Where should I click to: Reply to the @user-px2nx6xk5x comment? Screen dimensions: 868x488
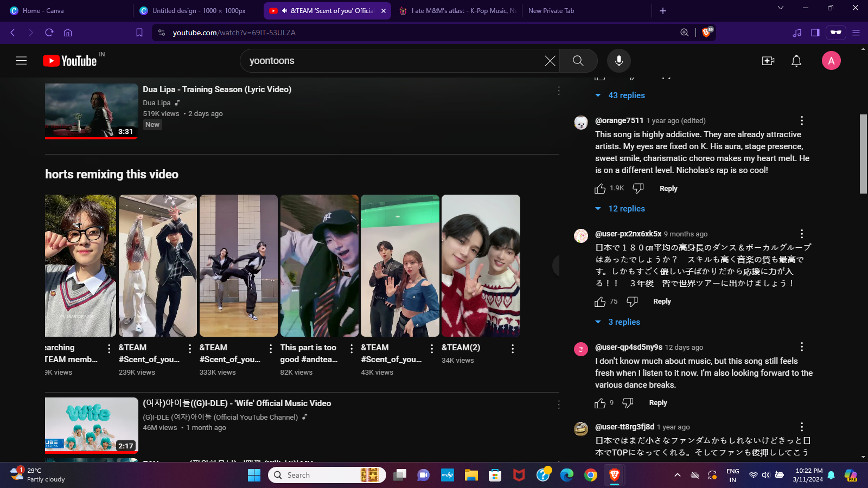[662, 301]
